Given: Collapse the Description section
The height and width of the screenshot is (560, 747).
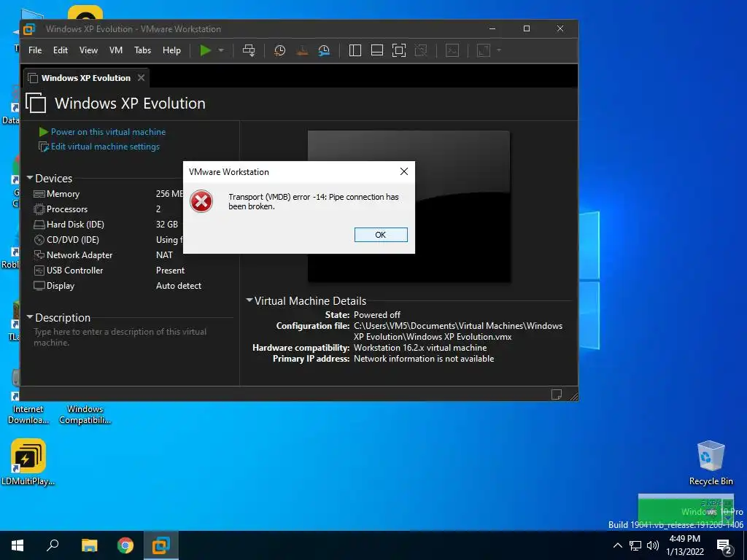Looking at the screenshot, I should (x=30, y=317).
